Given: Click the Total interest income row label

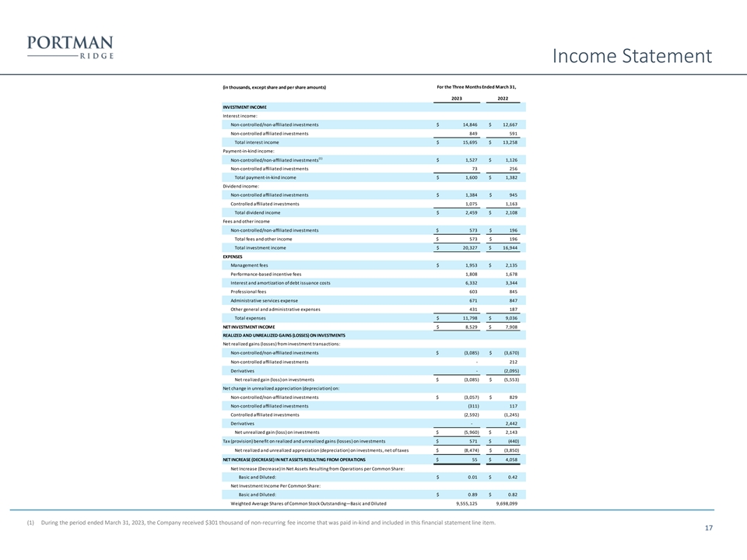Looking at the screenshot, I should pyautogui.click(x=257, y=142).
